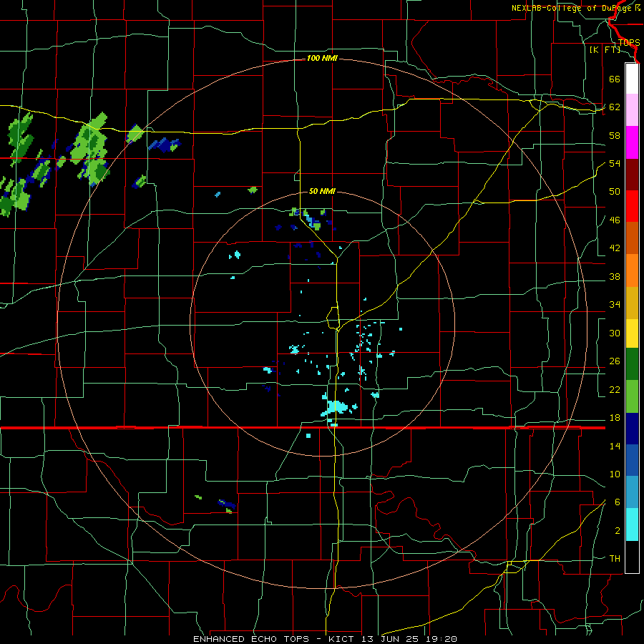Click the 26 legend value
644x644 pixels.
(615, 361)
